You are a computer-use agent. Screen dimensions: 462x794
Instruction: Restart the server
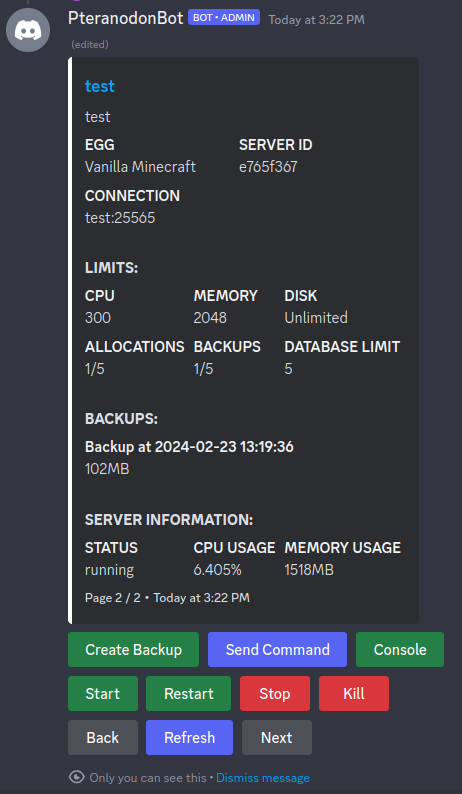(188, 693)
